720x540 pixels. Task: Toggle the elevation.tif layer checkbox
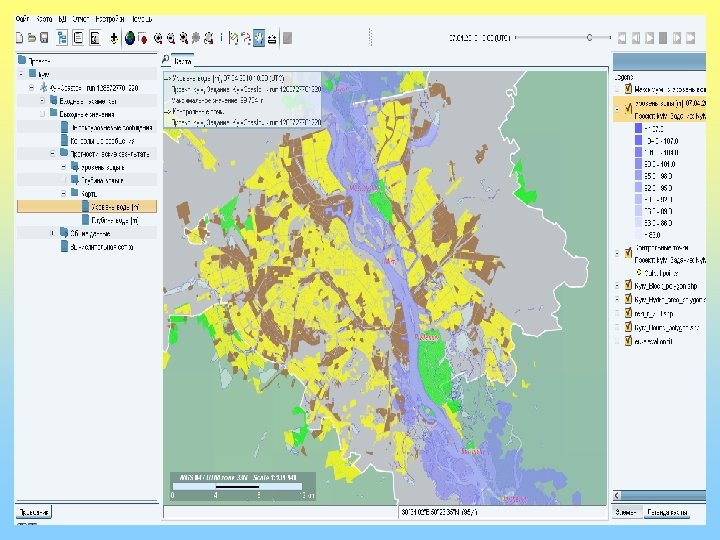[628, 339]
